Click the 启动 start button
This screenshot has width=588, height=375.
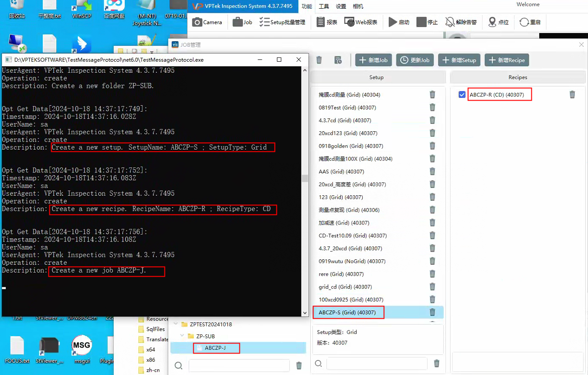(399, 22)
